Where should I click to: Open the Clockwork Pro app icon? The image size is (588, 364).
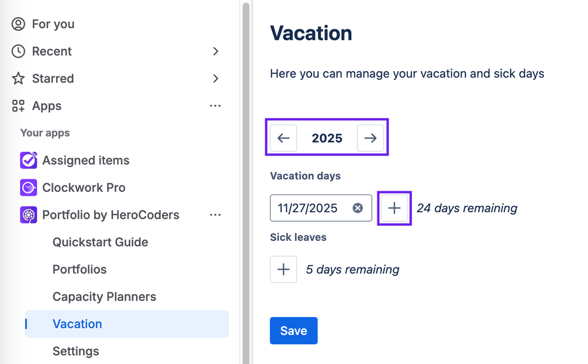click(x=28, y=188)
